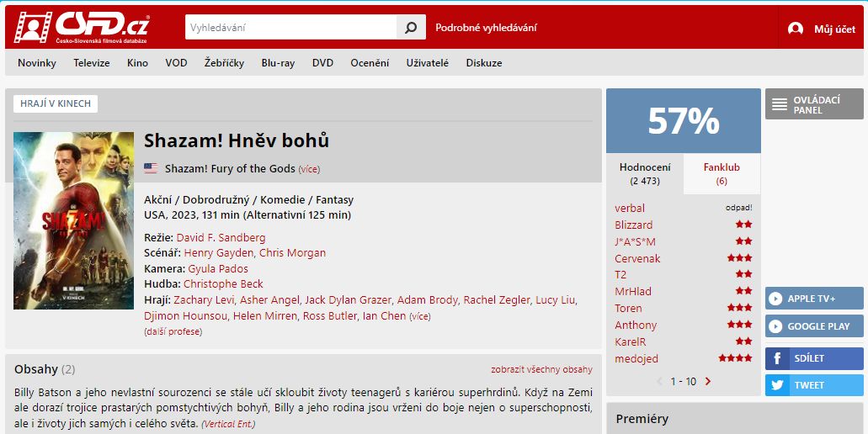This screenshot has height=434, width=868.
Task: Open user Blizzard profile
Action: point(633,225)
